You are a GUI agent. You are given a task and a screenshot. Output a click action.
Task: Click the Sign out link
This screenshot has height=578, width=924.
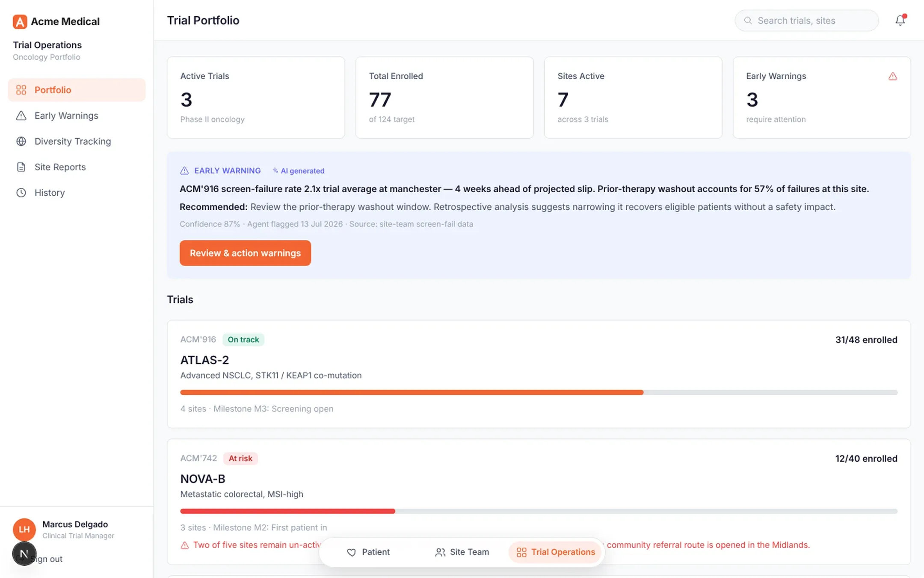click(x=46, y=559)
